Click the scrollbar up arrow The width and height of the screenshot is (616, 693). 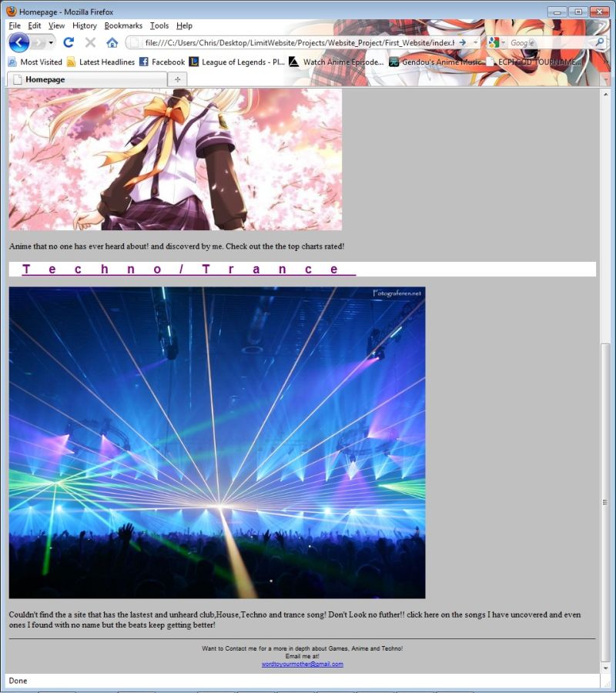(605, 94)
